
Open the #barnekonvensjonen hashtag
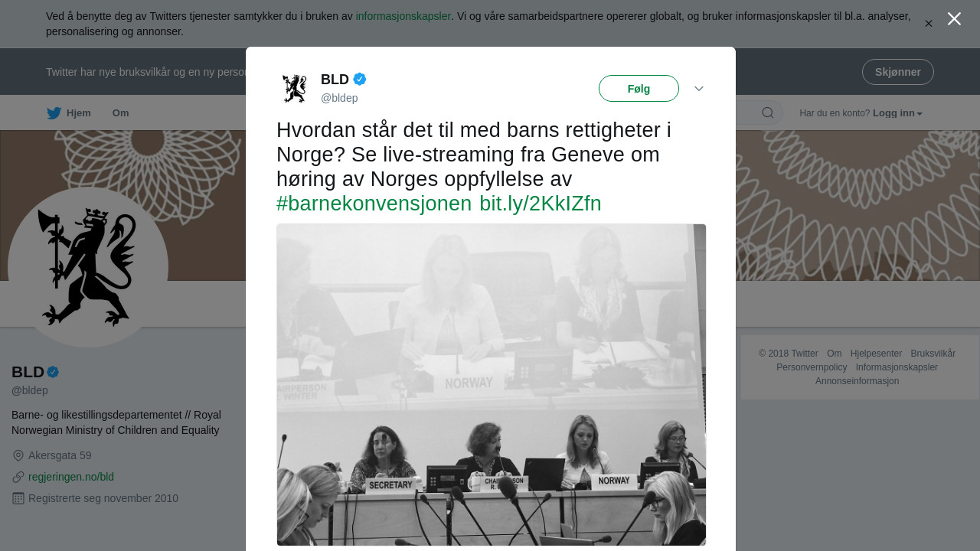374,204
